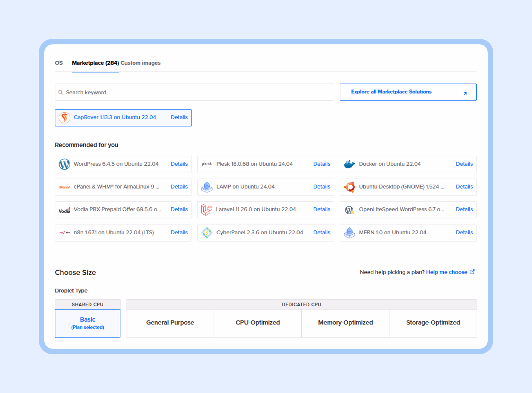This screenshot has height=393, width=532.
Task: Open Details for Ubuntu Desktop (GNOME)
Action: pyautogui.click(x=464, y=187)
